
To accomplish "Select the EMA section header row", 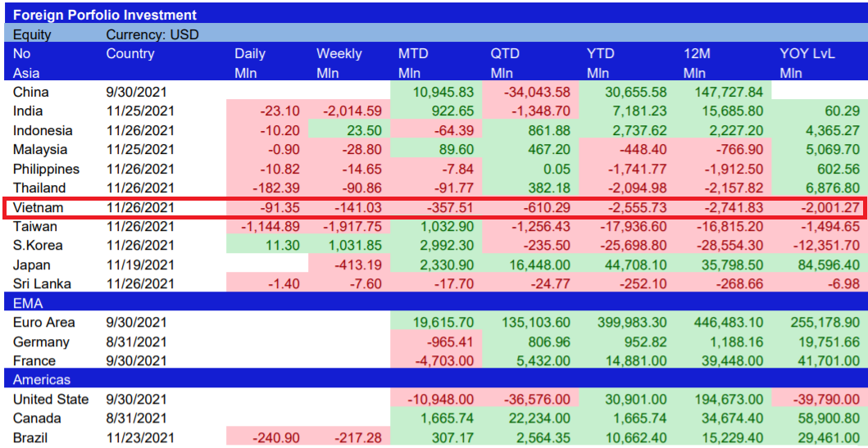I will tap(434, 303).
